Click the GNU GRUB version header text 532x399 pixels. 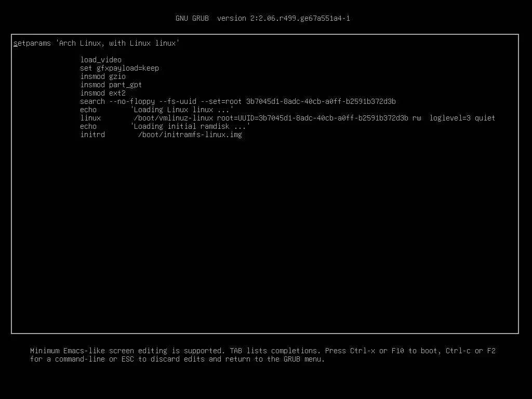tap(262, 18)
